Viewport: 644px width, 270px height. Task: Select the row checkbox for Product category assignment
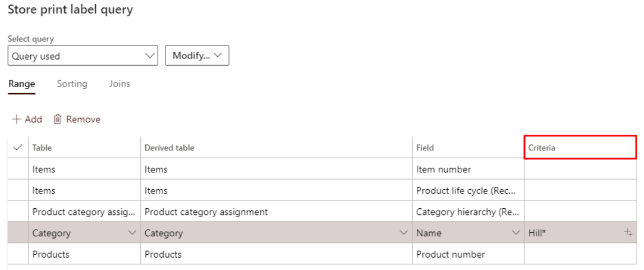click(18, 212)
